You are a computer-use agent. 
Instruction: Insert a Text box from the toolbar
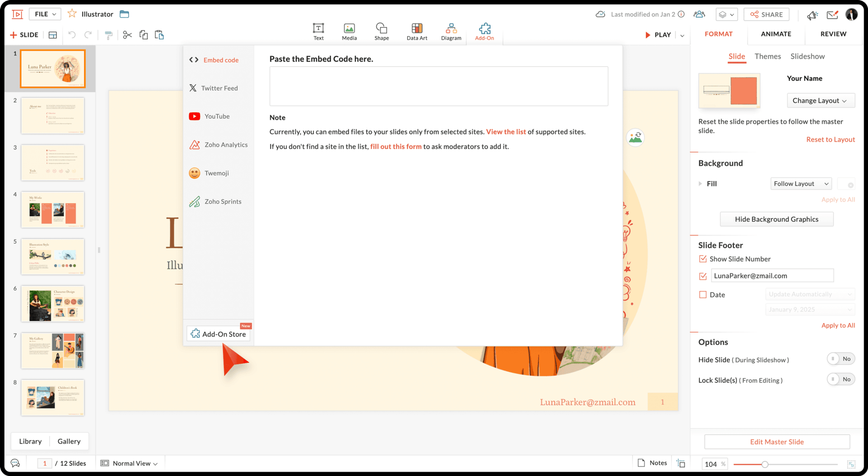pos(318,32)
